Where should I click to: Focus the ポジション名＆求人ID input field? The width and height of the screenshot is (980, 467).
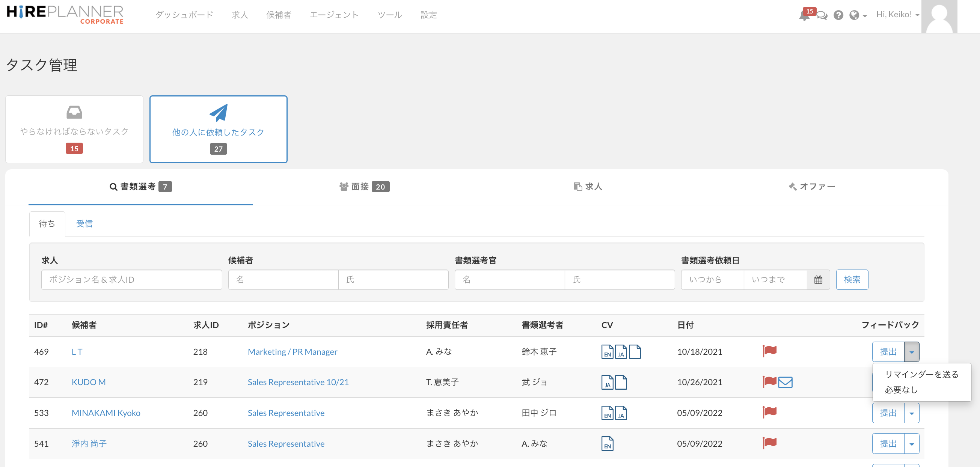131,280
